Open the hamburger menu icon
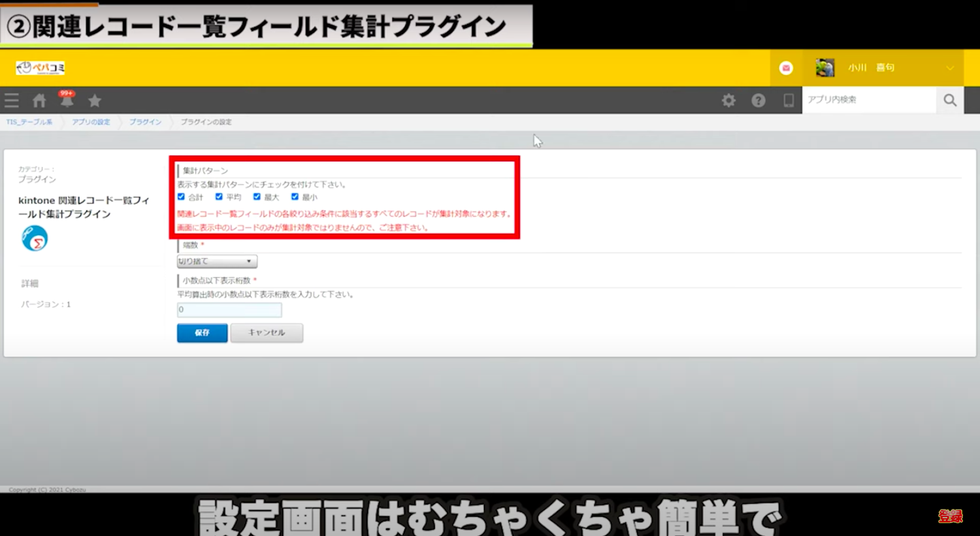This screenshot has height=536, width=980. coord(12,101)
